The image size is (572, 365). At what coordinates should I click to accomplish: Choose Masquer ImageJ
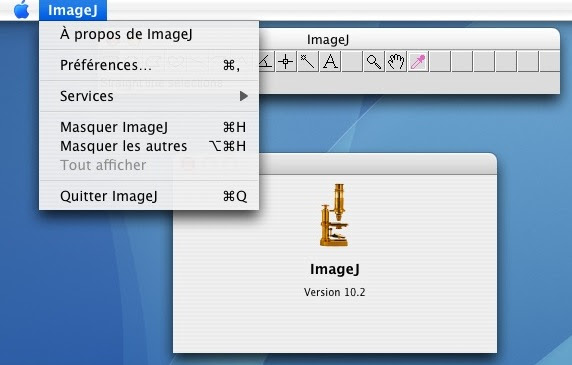tap(149, 127)
